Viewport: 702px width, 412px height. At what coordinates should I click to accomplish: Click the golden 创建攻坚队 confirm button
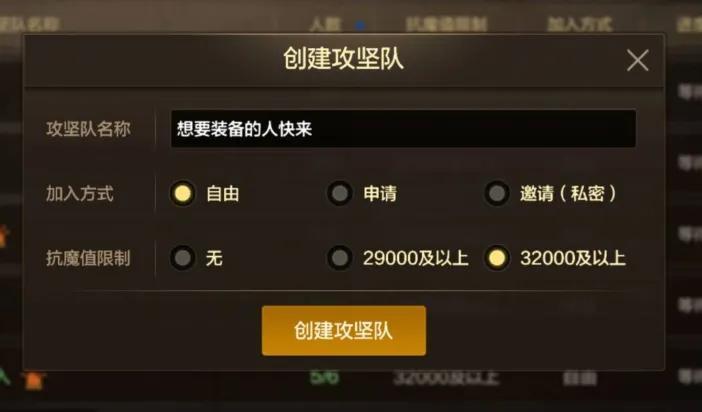tap(344, 330)
